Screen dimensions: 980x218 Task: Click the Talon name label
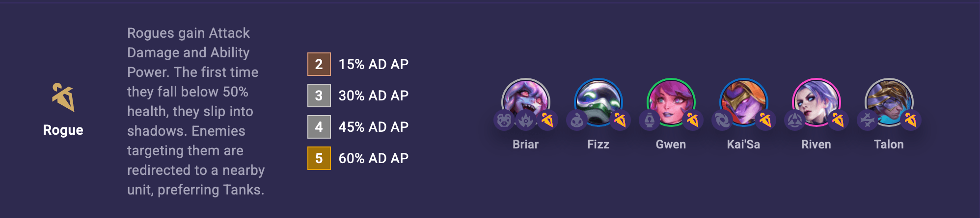889,145
